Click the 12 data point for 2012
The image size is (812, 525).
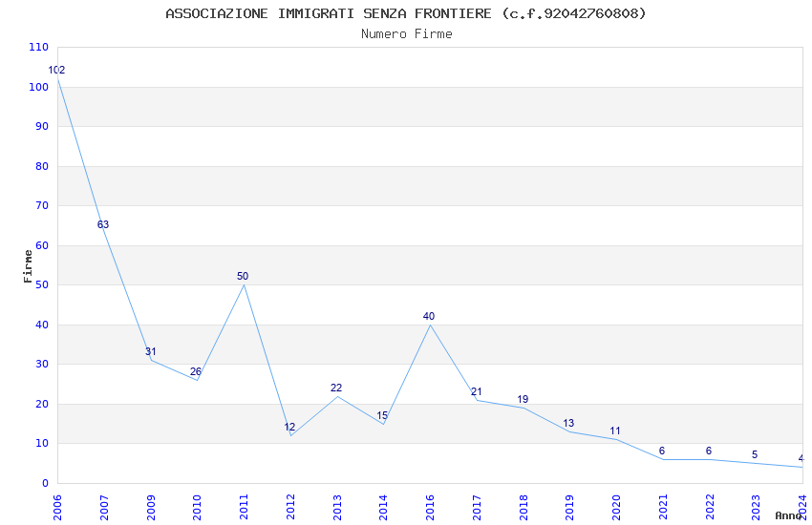[289, 428]
